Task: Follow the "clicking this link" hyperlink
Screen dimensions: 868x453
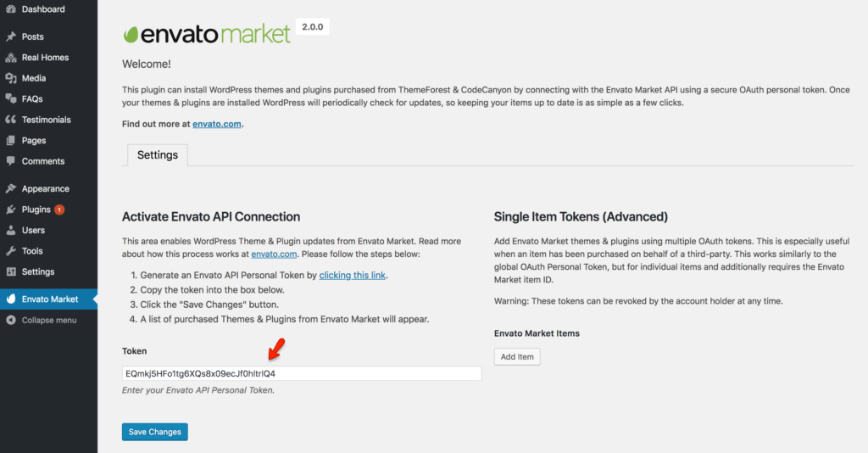Action: click(352, 275)
